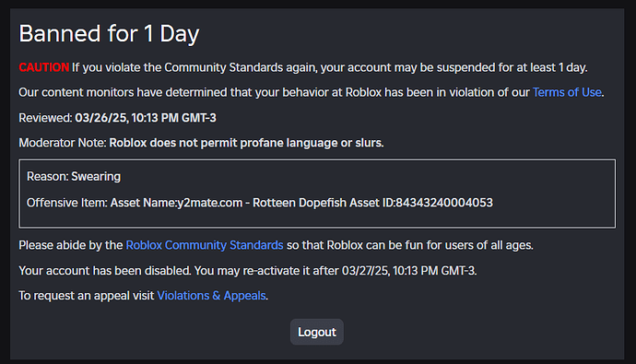Visit the Violations & Appeals link
The height and width of the screenshot is (364, 636).
[211, 296]
